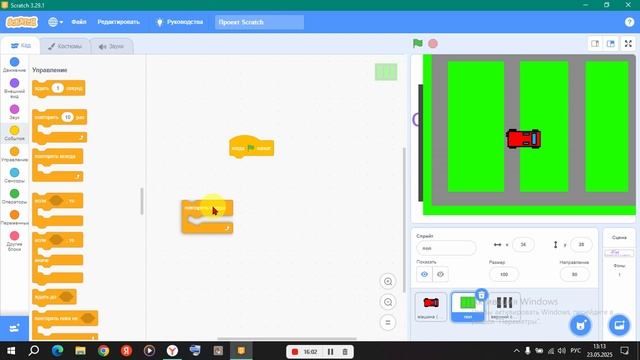The image size is (640, 360).
Task: Open the Windows notification center
Action: pyautogui.click(x=625, y=351)
